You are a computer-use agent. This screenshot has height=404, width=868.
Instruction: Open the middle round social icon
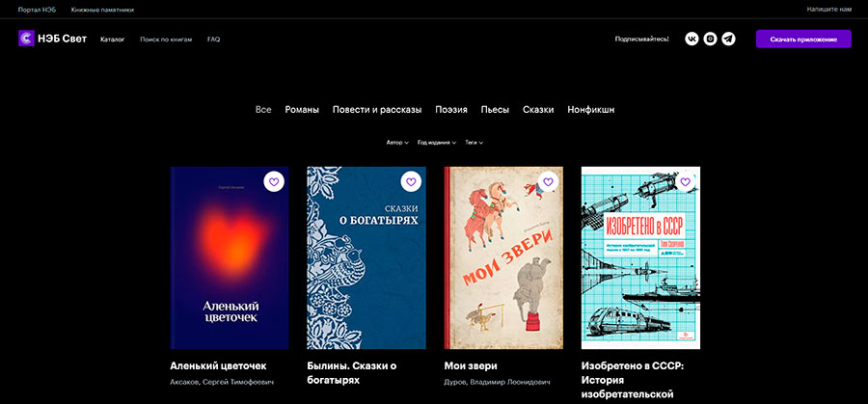710,39
